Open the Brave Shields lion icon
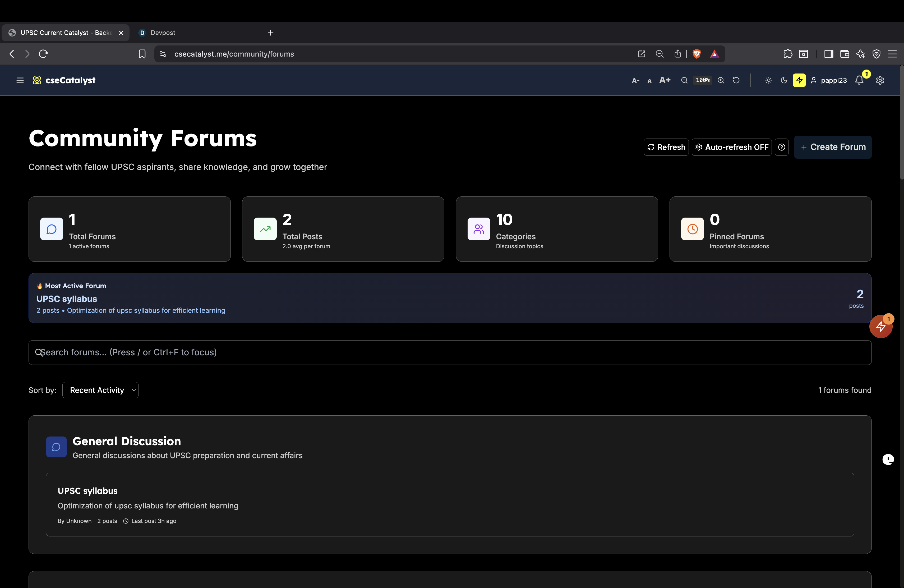The width and height of the screenshot is (904, 588). pyautogui.click(x=696, y=54)
